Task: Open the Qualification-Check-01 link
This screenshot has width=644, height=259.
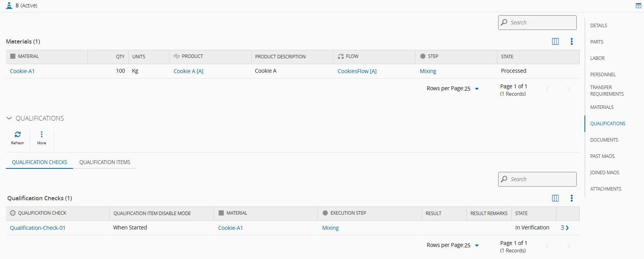Action: click(38, 228)
